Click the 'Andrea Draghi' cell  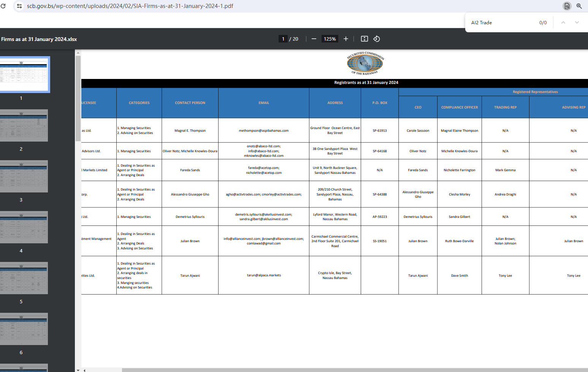click(505, 194)
